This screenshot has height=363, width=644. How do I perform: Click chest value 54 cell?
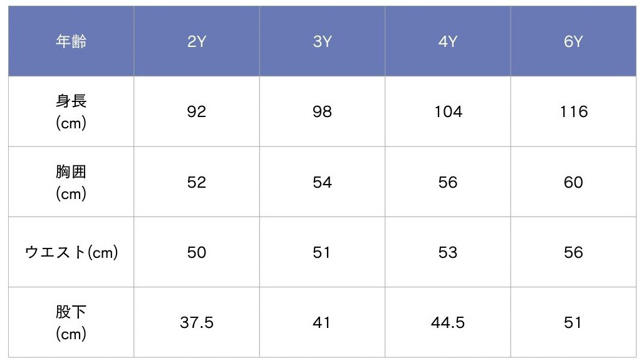[322, 182]
